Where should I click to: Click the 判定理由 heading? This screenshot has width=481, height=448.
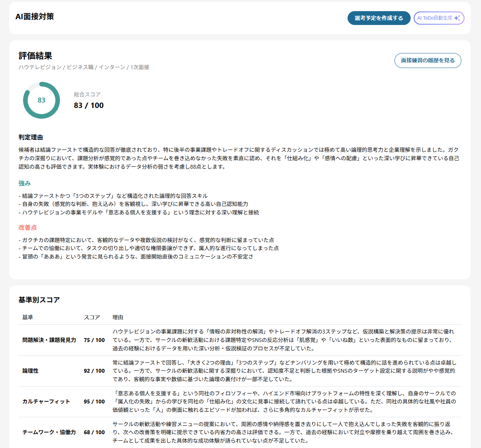[x=31, y=137]
